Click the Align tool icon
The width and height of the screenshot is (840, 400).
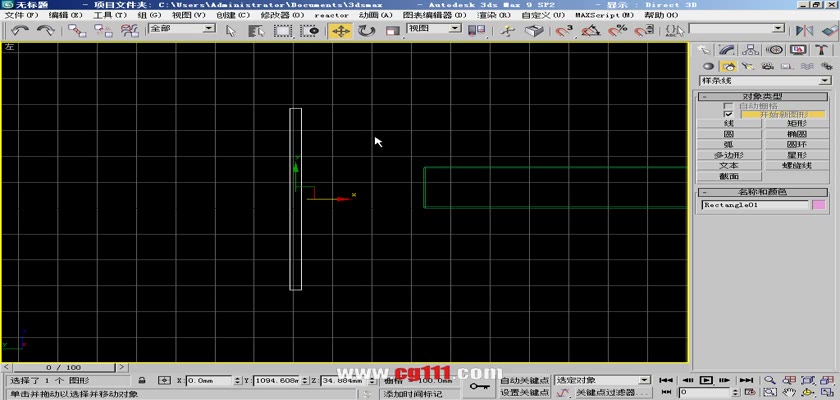point(829,31)
